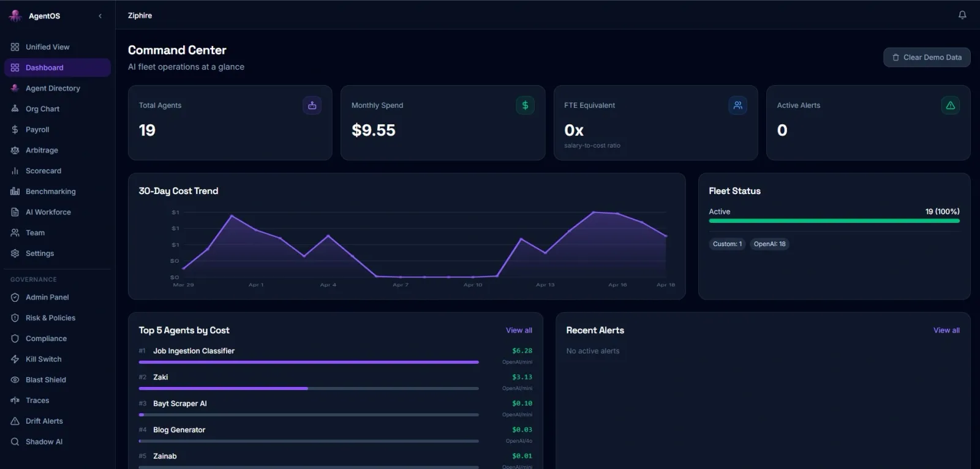Click the dollar icon on Monthly Spend card
This screenshot has height=469, width=980.
[525, 105]
